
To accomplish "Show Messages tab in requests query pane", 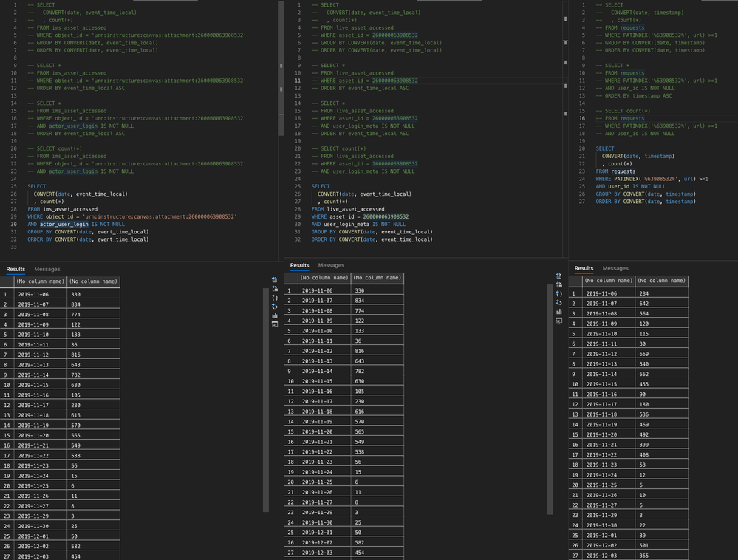I will tap(615, 268).
